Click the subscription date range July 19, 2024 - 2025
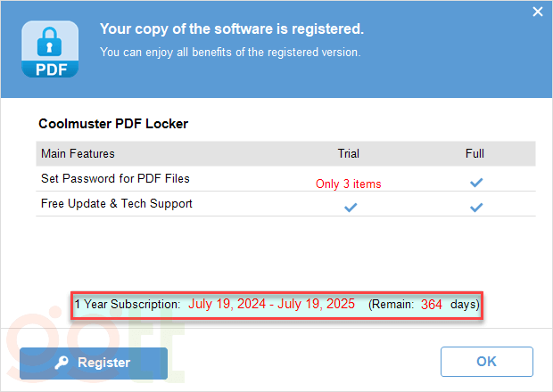The height and width of the screenshot is (392, 553). [x=272, y=305]
